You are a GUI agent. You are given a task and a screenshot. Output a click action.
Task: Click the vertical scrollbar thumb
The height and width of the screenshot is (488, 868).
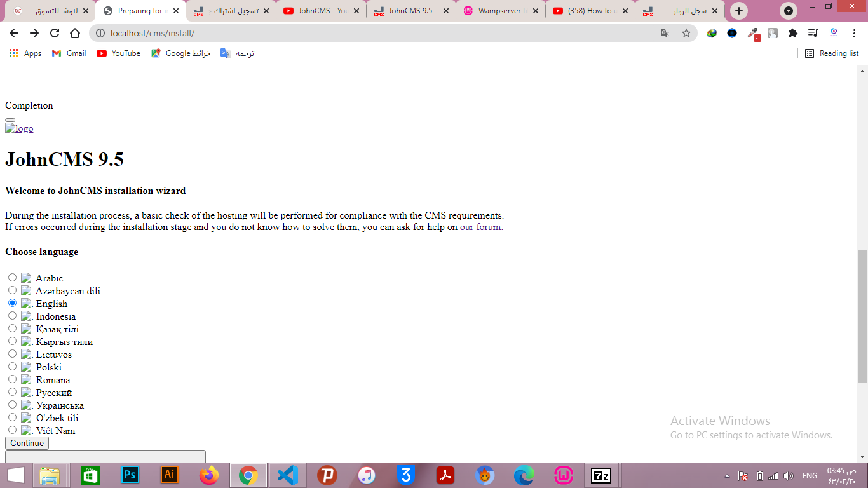(x=862, y=316)
